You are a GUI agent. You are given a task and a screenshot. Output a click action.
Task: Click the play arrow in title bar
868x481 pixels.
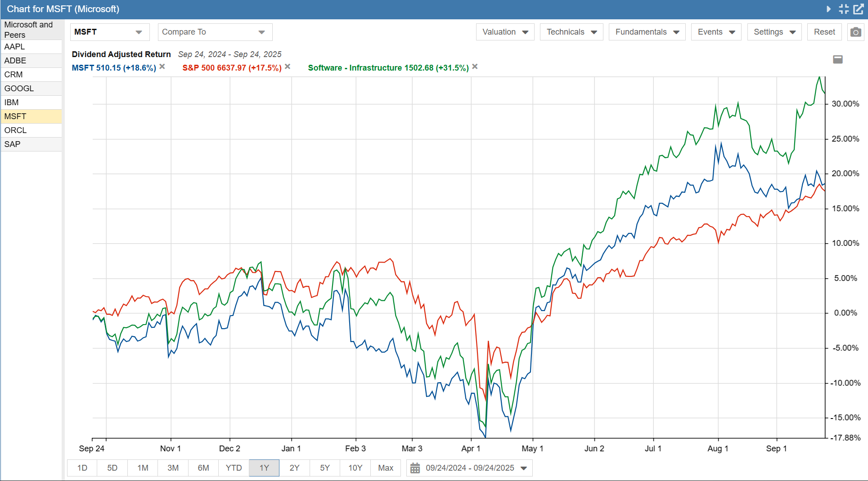(x=828, y=9)
